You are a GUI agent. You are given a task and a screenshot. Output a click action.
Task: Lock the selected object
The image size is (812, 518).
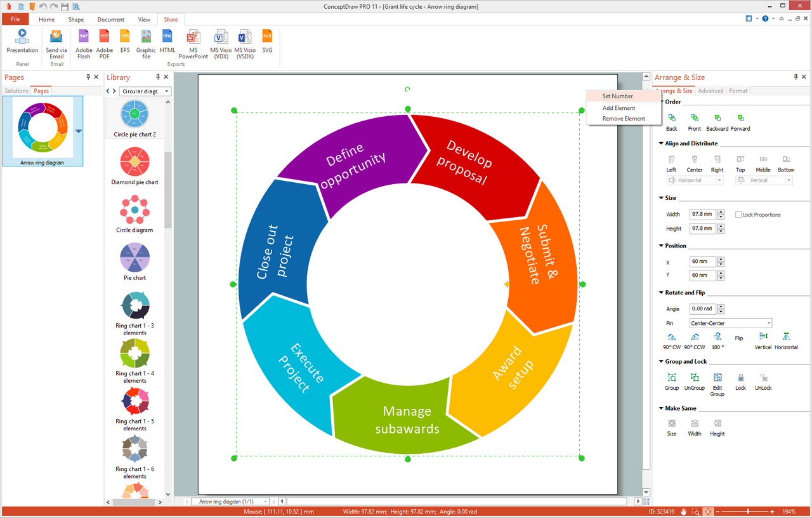740,382
